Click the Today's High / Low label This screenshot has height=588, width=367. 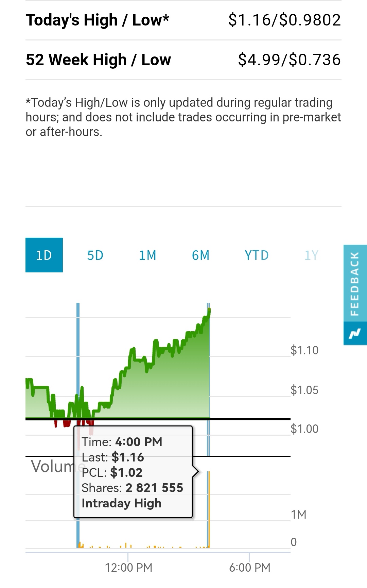(x=98, y=20)
